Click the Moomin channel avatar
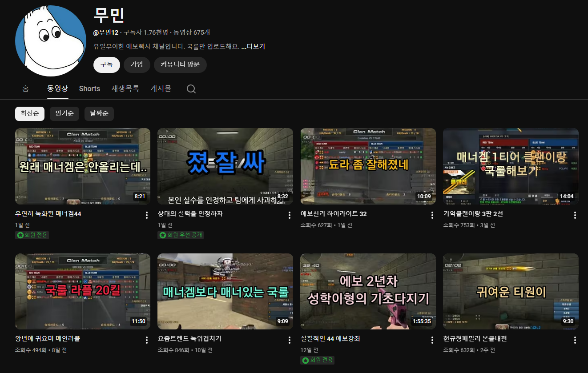This screenshot has height=373, width=588. tap(51, 41)
